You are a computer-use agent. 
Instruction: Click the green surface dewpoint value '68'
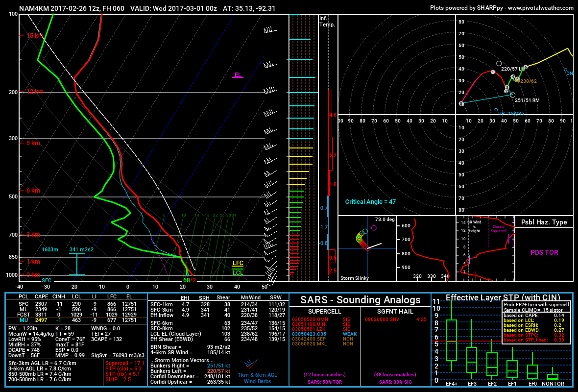[187, 280]
